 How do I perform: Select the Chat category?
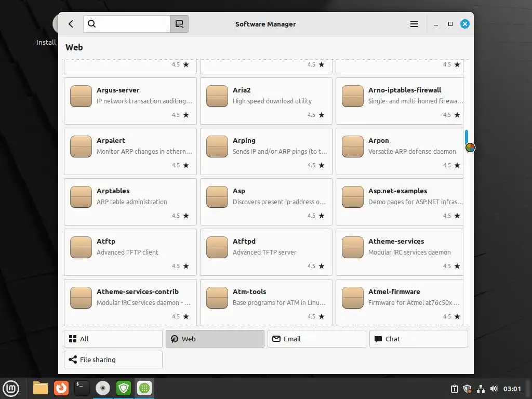(418, 339)
